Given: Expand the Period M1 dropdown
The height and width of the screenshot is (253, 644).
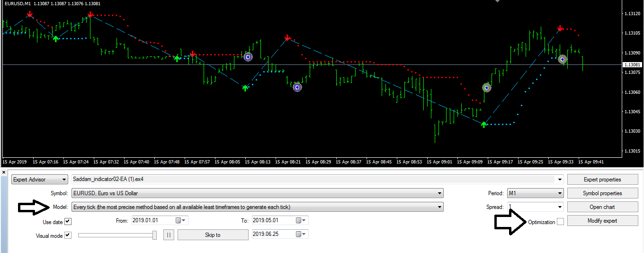Looking at the screenshot, I should coord(560,193).
